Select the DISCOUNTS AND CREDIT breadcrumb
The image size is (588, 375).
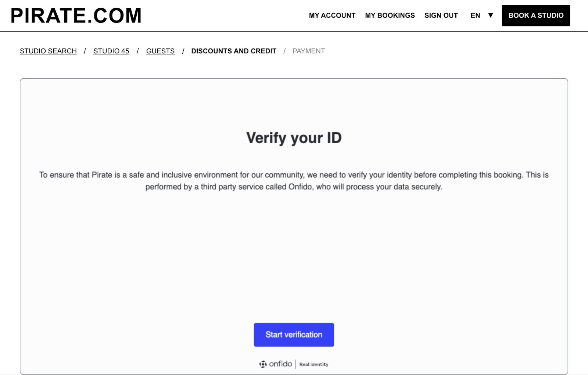pos(234,51)
